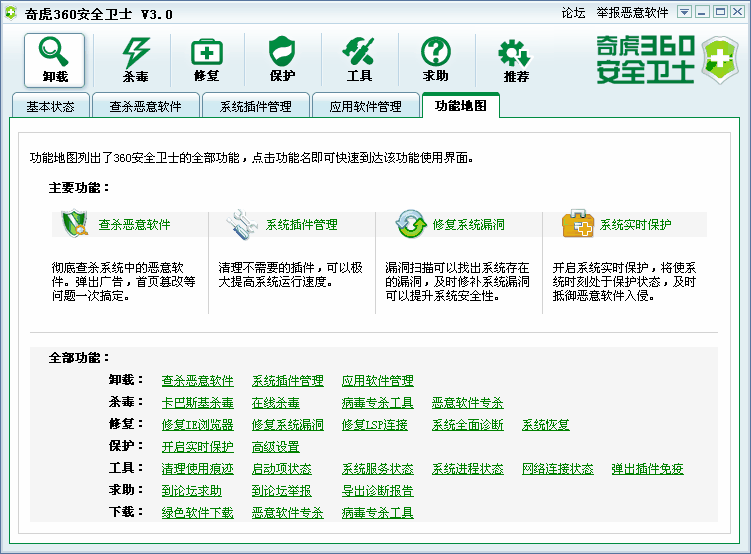Screen dimensions: 751x554
Task: Click 病毒专杀工具 in the 下载 row
Action: [377, 513]
